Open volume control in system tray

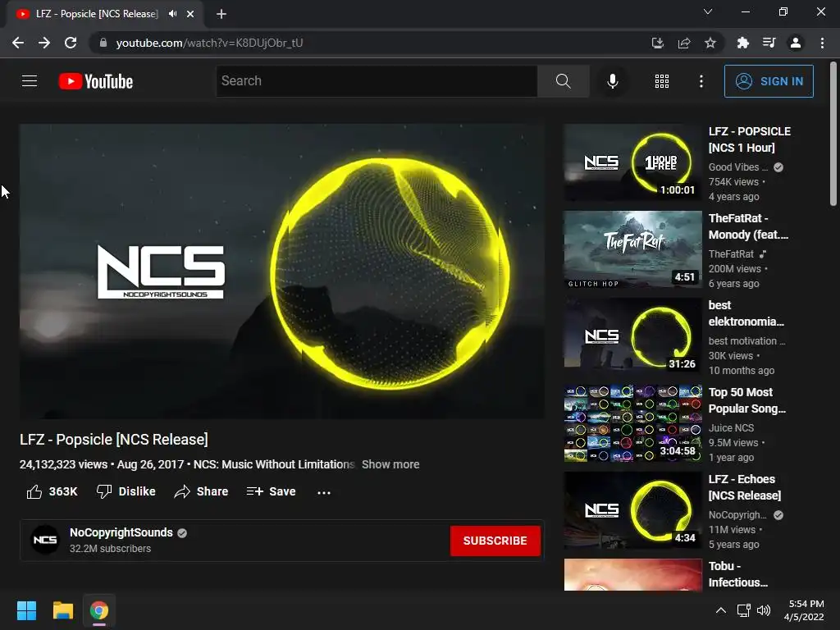coord(764,610)
